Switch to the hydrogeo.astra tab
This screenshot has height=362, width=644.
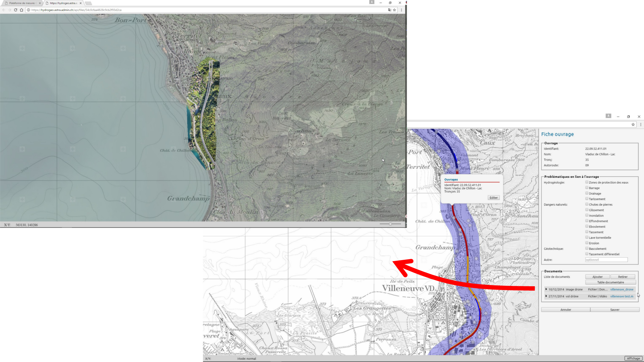pos(63,3)
